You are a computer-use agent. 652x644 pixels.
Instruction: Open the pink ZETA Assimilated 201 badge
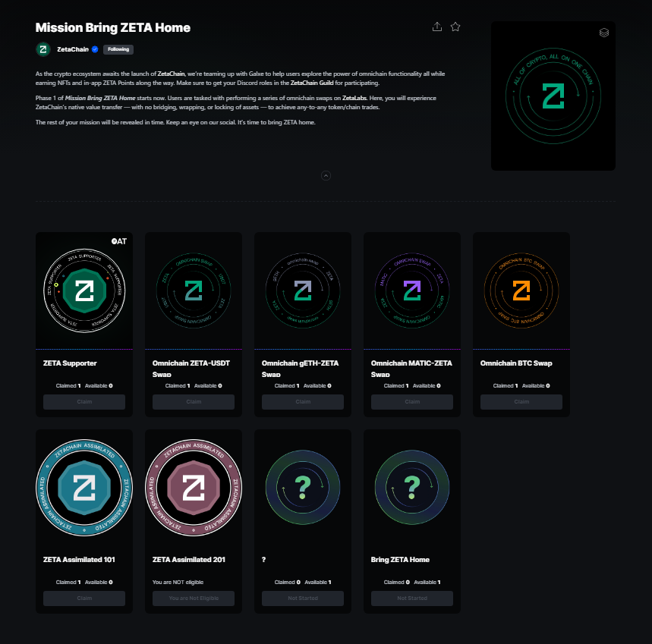coord(194,488)
